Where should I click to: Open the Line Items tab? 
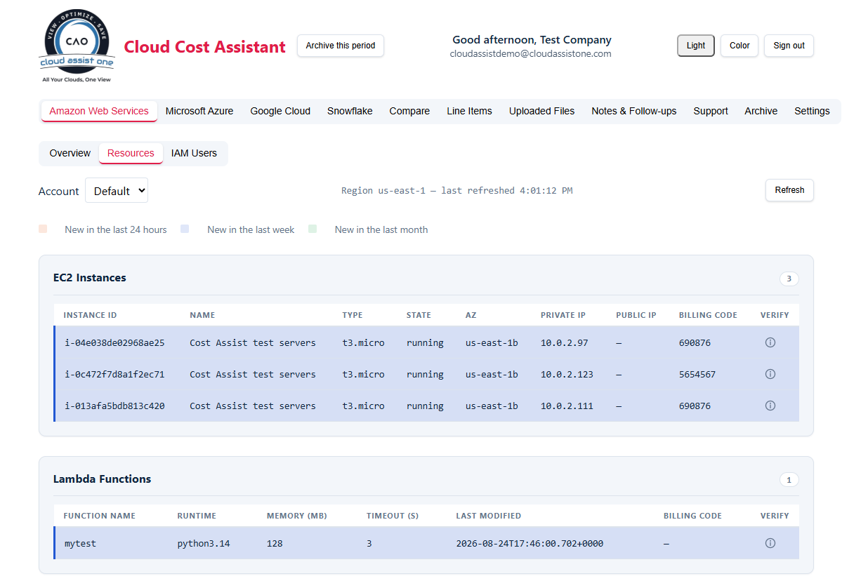coord(469,111)
